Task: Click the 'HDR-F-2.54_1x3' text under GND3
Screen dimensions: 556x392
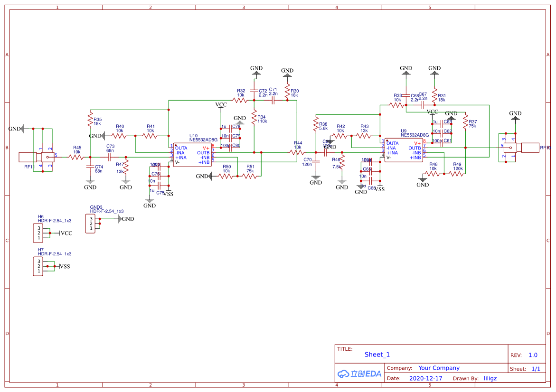Action: click(x=107, y=211)
